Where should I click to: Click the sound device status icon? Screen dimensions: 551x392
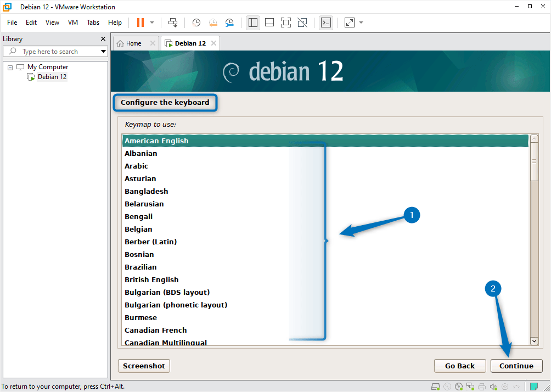(x=493, y=386)
